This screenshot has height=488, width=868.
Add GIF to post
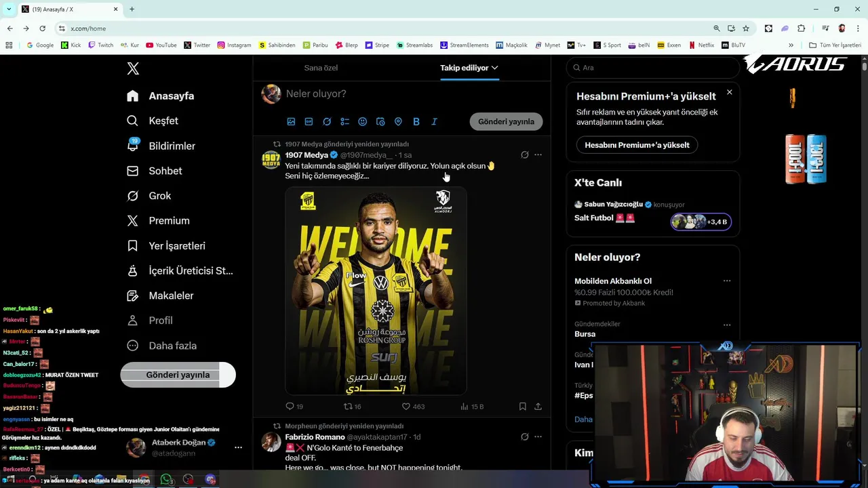click(x=309, y=122)
